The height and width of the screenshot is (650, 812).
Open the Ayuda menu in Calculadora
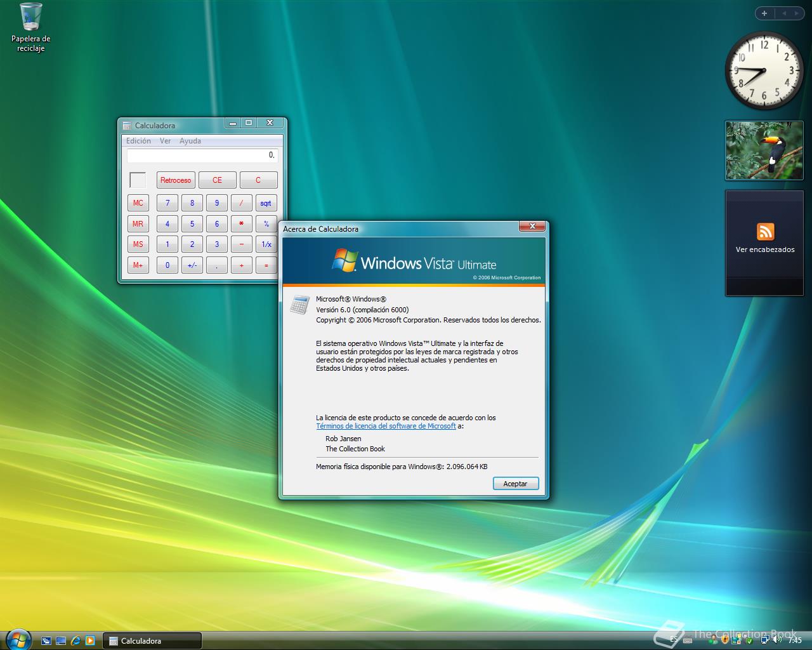(x=190, y=141)
